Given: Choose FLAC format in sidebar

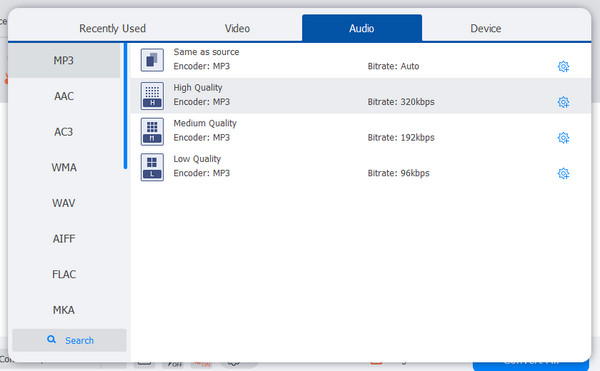Looking at the screenshot, I should pos(64,274).
